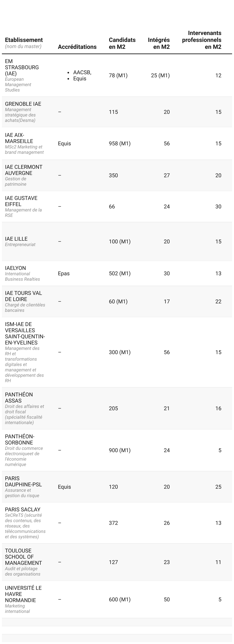Click the Accréditations column header

77,47
